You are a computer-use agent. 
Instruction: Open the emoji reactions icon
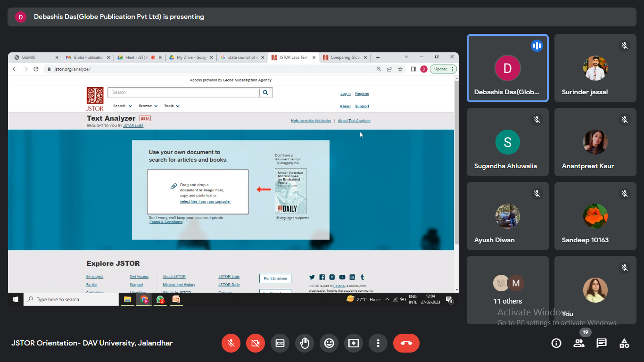329,344
